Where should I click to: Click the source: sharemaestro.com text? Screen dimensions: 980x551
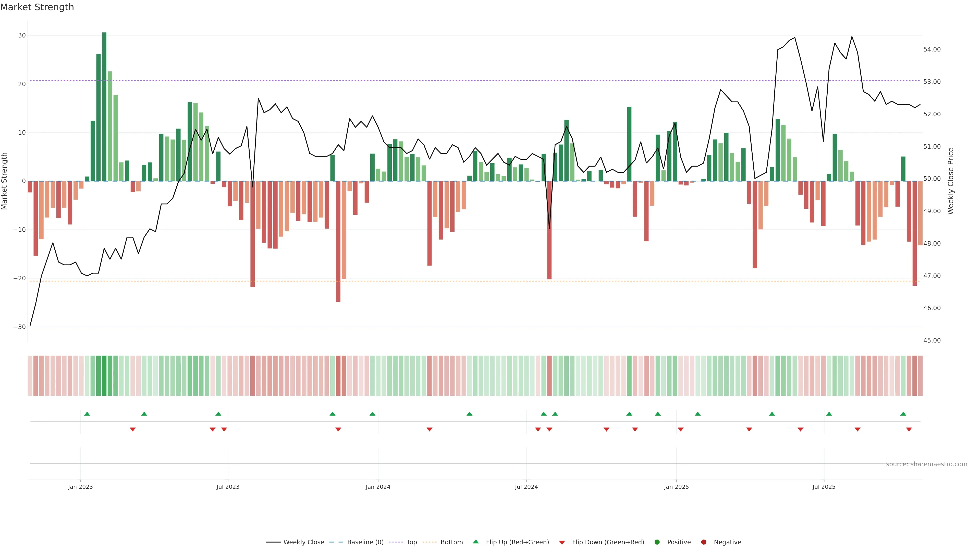coord(926,464)
